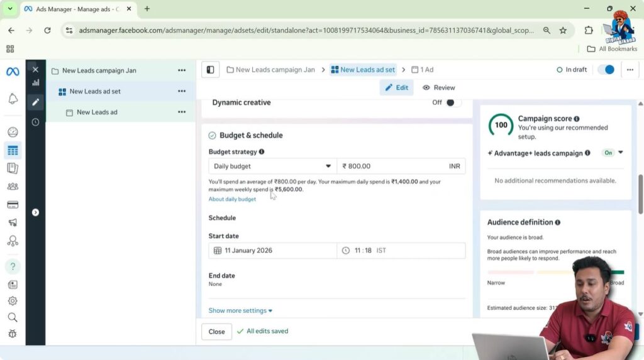Image resolution: width=644 pixels, height=360 pixels.
Task: Open browser apps grid icon
Action: (x=10, y=49)
